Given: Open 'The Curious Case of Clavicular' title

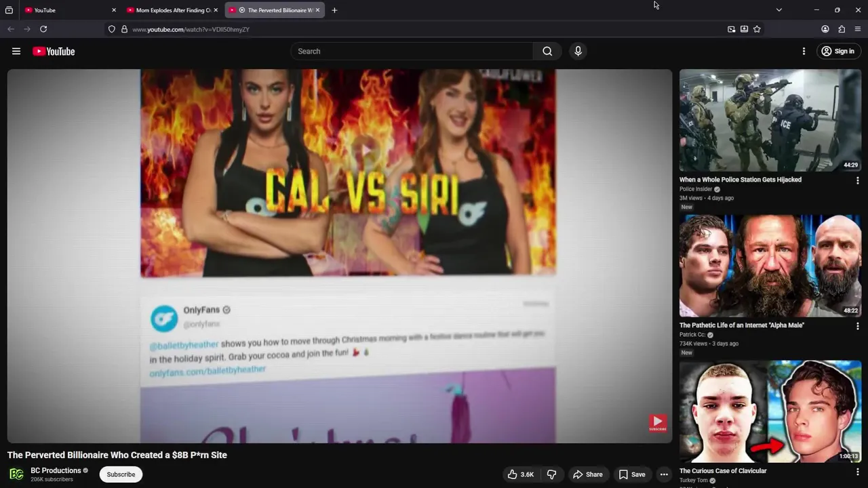Looking at the screenshot, I should pyautogui.click(x=723, y=471).
